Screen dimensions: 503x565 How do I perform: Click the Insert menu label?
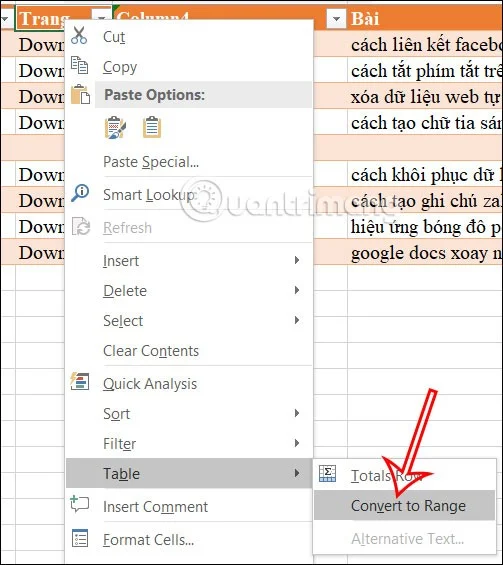point(121,261)
